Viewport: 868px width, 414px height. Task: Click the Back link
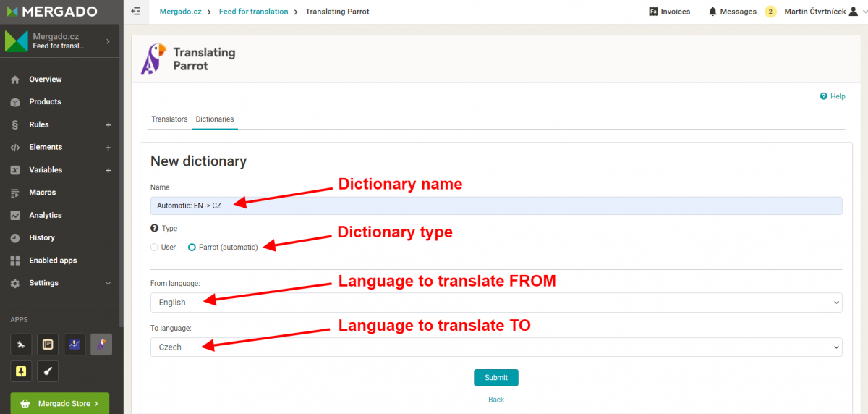496,400
